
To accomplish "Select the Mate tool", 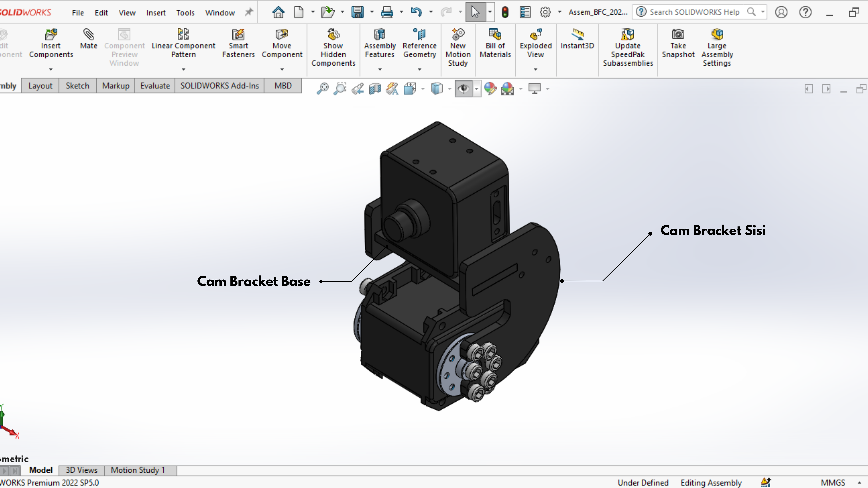I will click(89, 39).
